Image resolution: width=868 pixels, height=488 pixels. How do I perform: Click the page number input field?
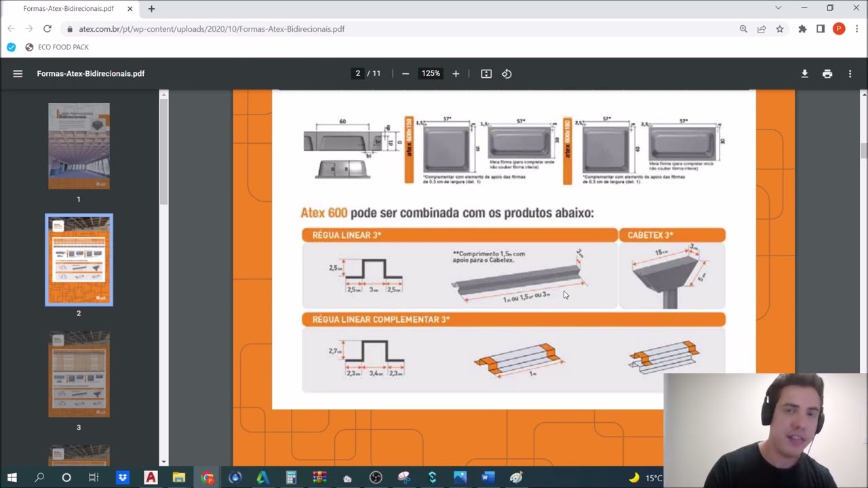point(358,74)
